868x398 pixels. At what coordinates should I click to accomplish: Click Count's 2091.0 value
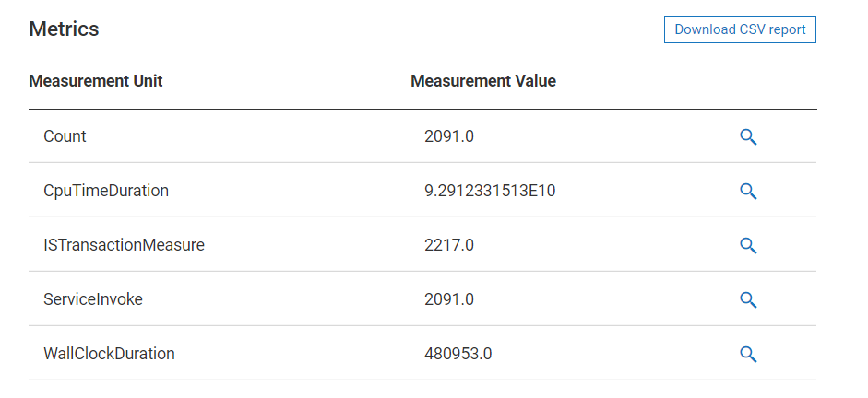tap(449, 136)
